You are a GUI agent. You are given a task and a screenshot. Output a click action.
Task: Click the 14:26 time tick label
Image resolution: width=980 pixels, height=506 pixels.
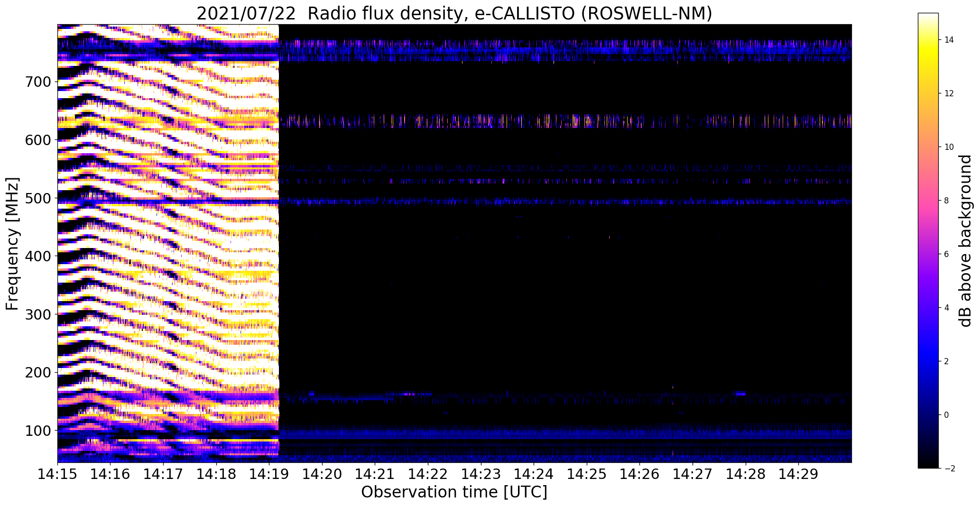(x=639, y=474)
